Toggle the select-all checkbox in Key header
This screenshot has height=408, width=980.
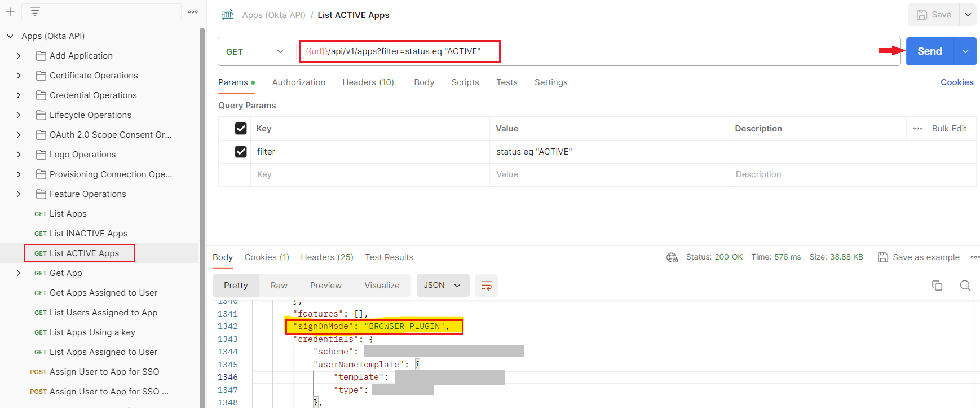click(x=241, y=129)
